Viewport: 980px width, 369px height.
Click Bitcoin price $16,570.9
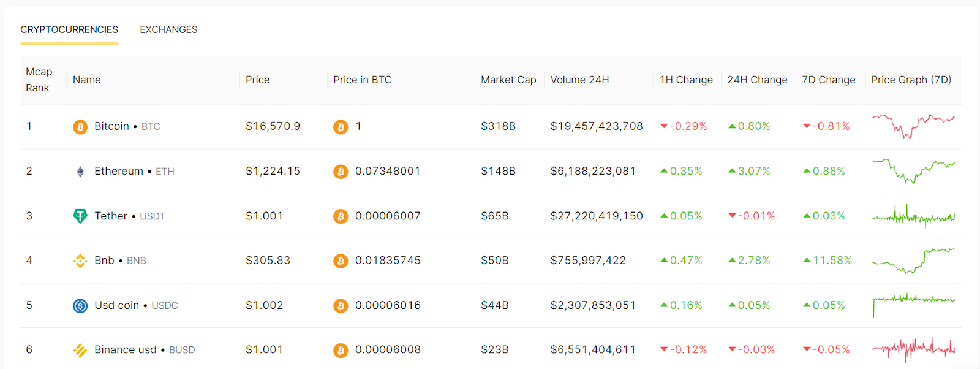(273, 126)
